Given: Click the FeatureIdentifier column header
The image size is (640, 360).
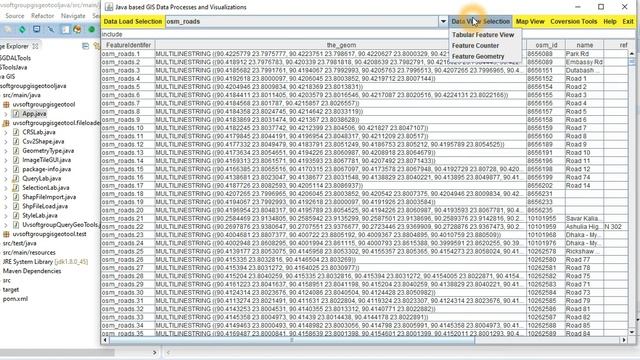Looking at the screenshot, I should [x=128, y=45].
